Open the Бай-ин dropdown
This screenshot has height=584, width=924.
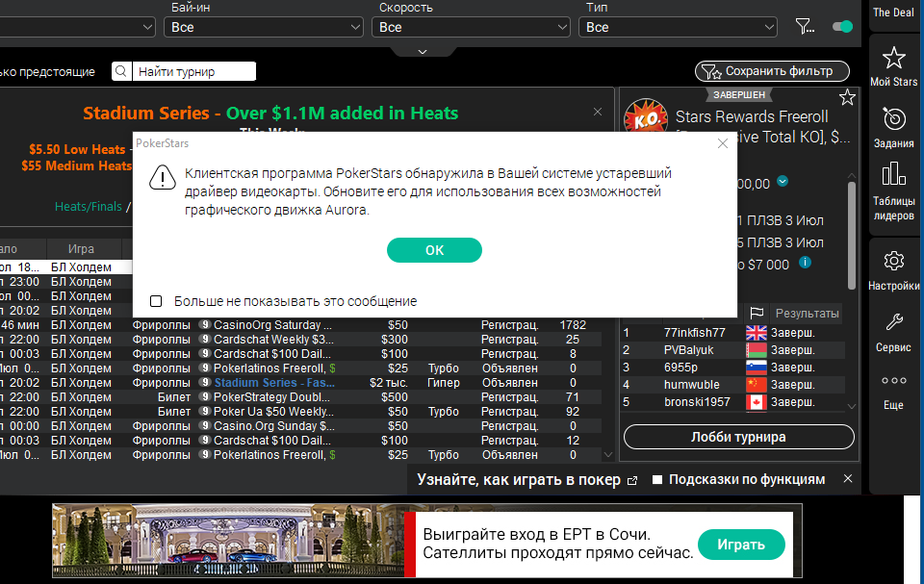[x=264, y=27]
